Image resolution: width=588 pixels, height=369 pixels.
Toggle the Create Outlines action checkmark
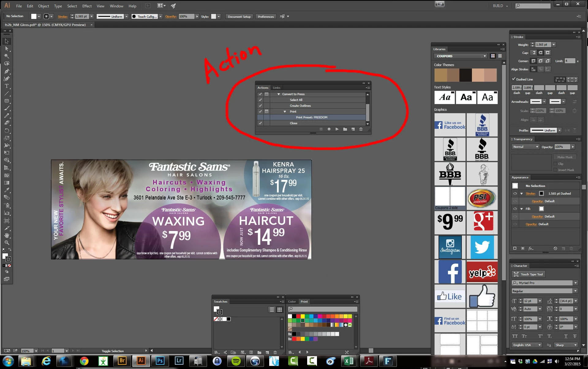(x=260, y=106)
